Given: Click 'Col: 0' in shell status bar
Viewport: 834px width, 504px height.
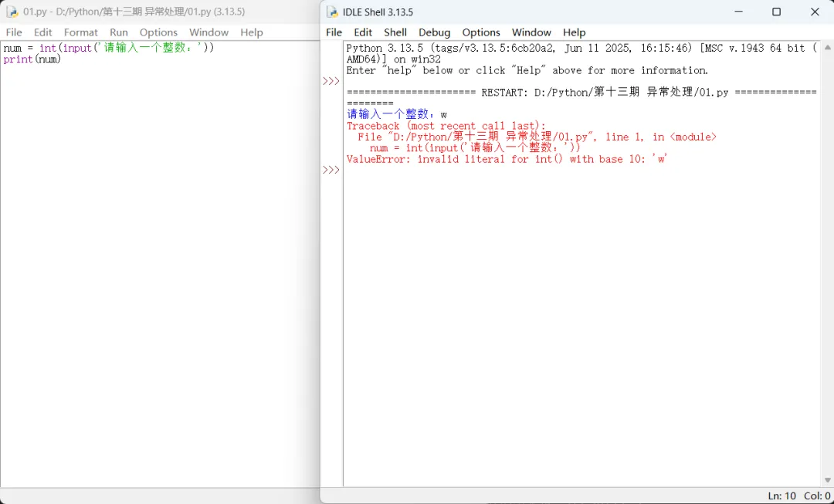Looking at the screenshot, I should tap(817, 496).
